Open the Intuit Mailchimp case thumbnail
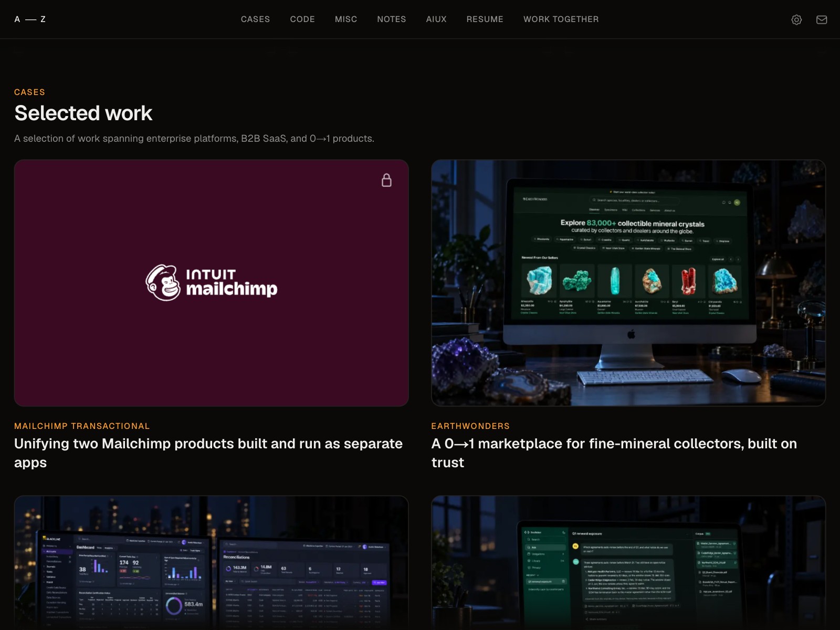This screenshot has height=630, width=840. (x=212, y=283)
